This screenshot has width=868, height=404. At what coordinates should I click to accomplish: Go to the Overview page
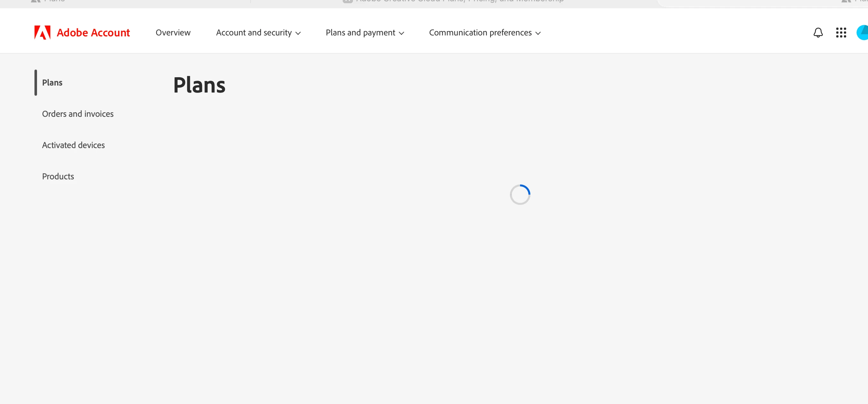pyautogui.click(x=173, y=33)
